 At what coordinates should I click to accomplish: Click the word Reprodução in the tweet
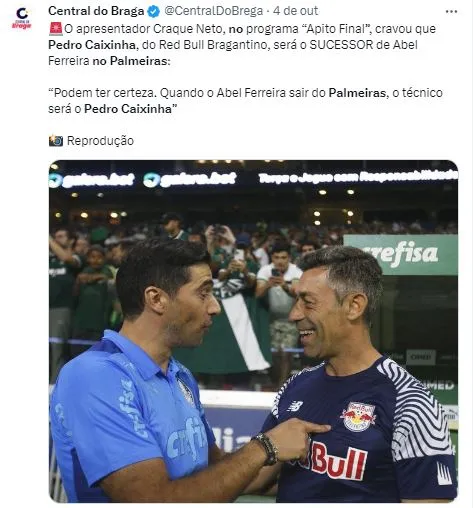[x=100, y=140]
